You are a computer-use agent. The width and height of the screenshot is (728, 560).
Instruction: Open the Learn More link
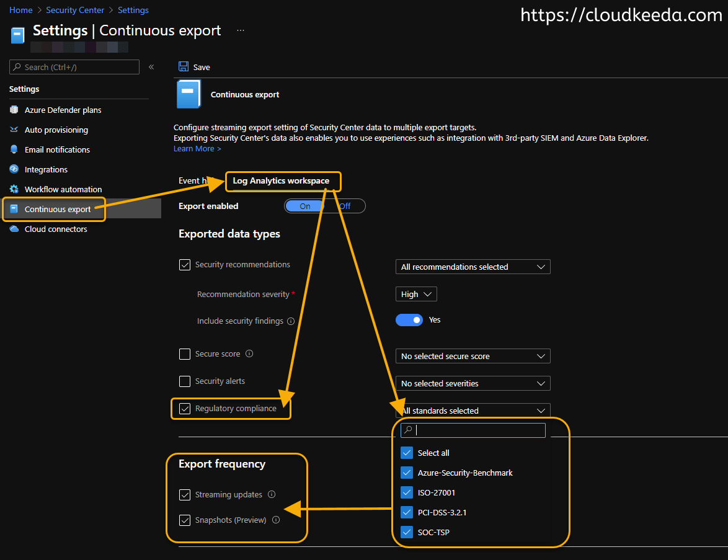pos(197,149)
